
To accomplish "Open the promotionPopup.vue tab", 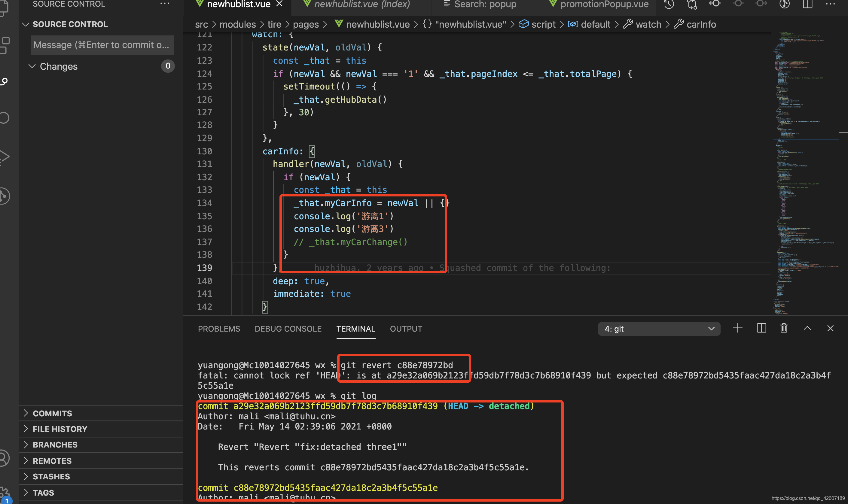I will tap(604, 5).
